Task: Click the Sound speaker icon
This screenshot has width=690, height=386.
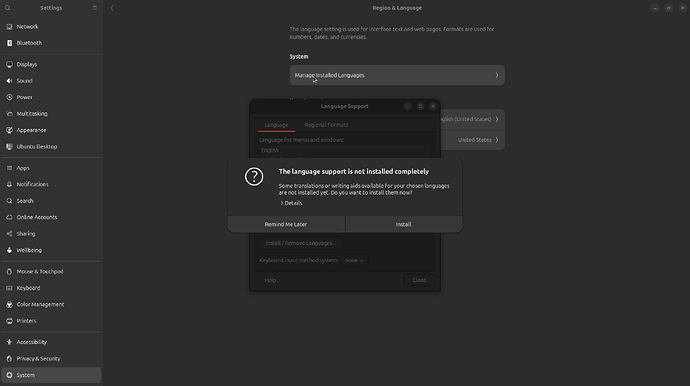Action: pos(9,81)
